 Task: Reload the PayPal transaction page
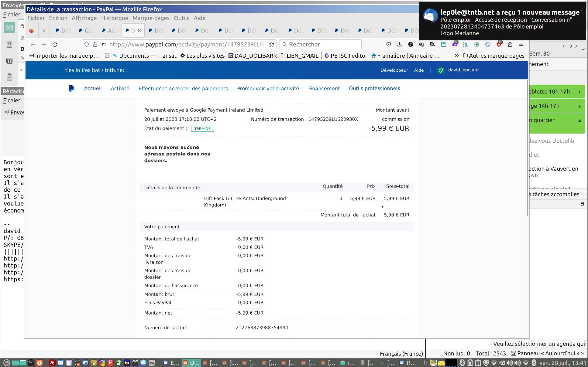(55, 44)
